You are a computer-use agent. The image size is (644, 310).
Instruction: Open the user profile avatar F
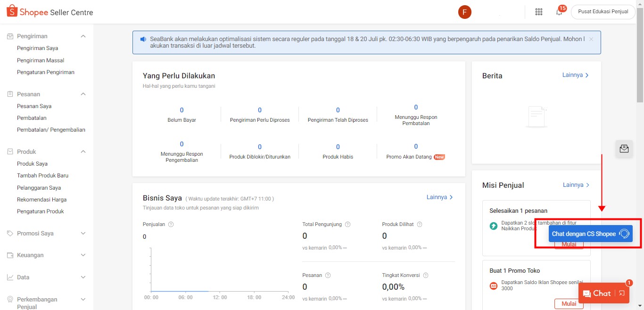(465, 12)
